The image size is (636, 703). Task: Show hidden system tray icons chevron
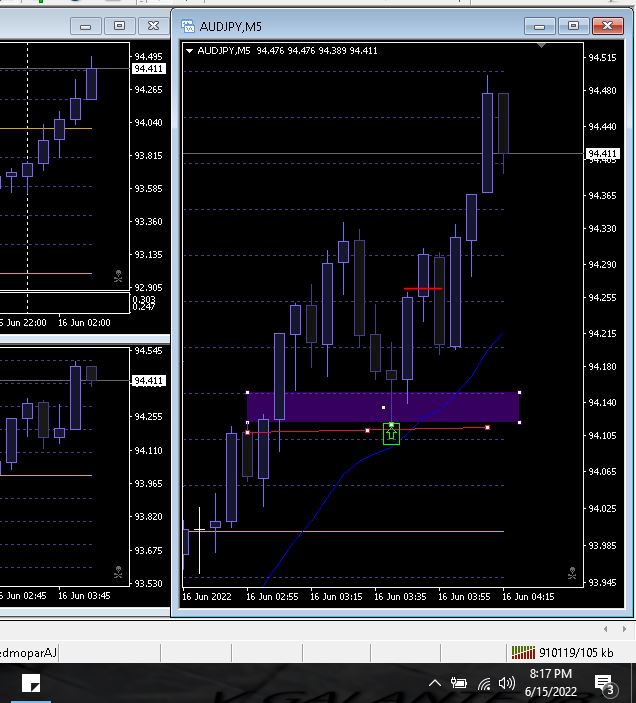[434, 683]
